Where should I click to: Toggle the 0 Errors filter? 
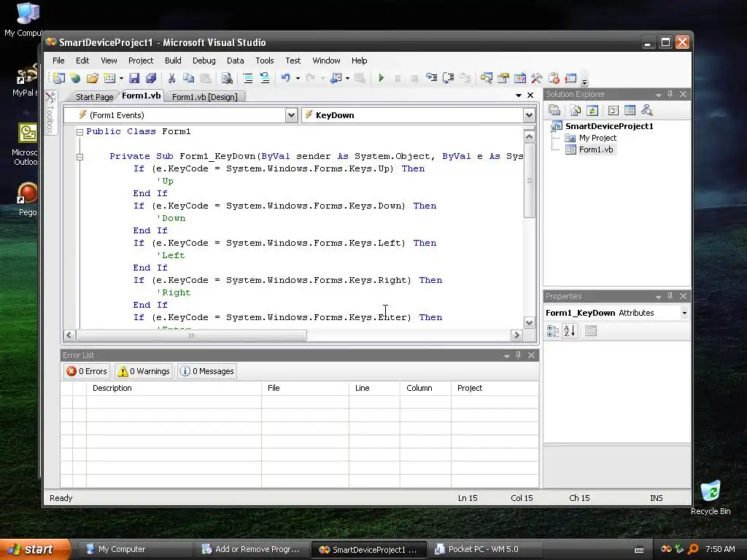[x=87, y=371]
